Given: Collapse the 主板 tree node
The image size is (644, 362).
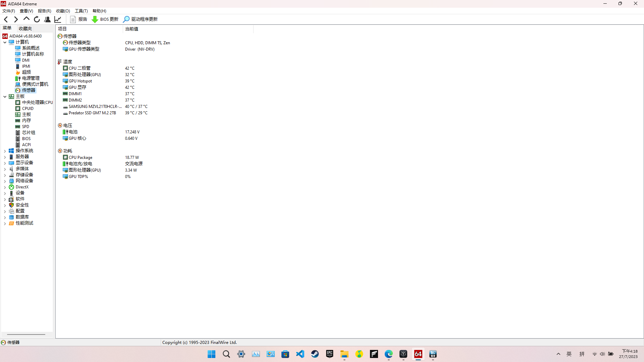Looking at the screenshot, I should click(x=5, y=97).
